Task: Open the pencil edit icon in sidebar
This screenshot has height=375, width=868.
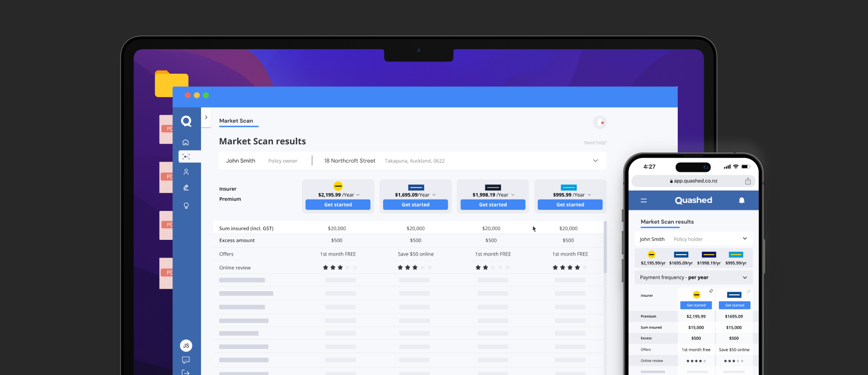Action: tap(186, 188)
